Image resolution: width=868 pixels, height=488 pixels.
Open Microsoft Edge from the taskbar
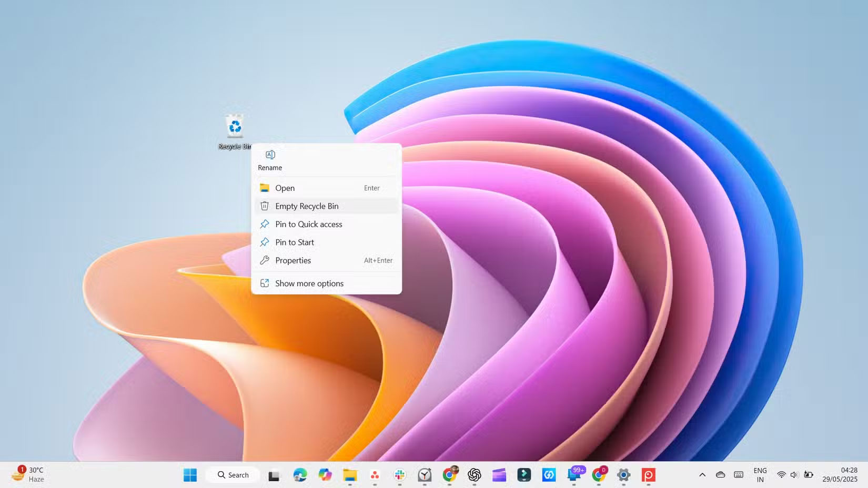tap(300, 475)
